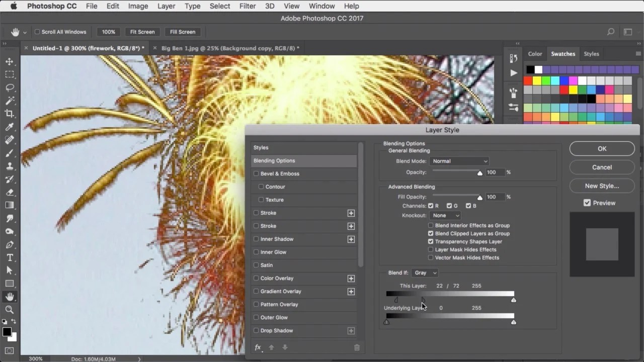Screen dimensions: 644x362
Task: Open the Brush Presets panel
Action: 513,93
